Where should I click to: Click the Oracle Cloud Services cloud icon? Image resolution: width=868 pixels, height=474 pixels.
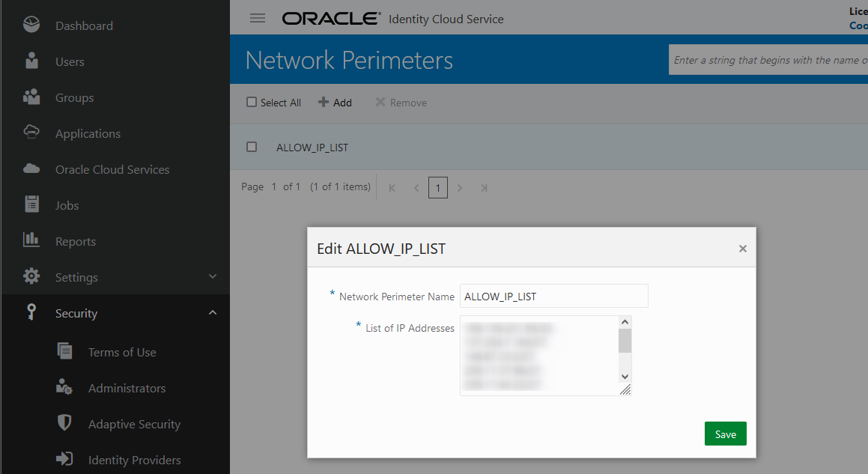31,168
